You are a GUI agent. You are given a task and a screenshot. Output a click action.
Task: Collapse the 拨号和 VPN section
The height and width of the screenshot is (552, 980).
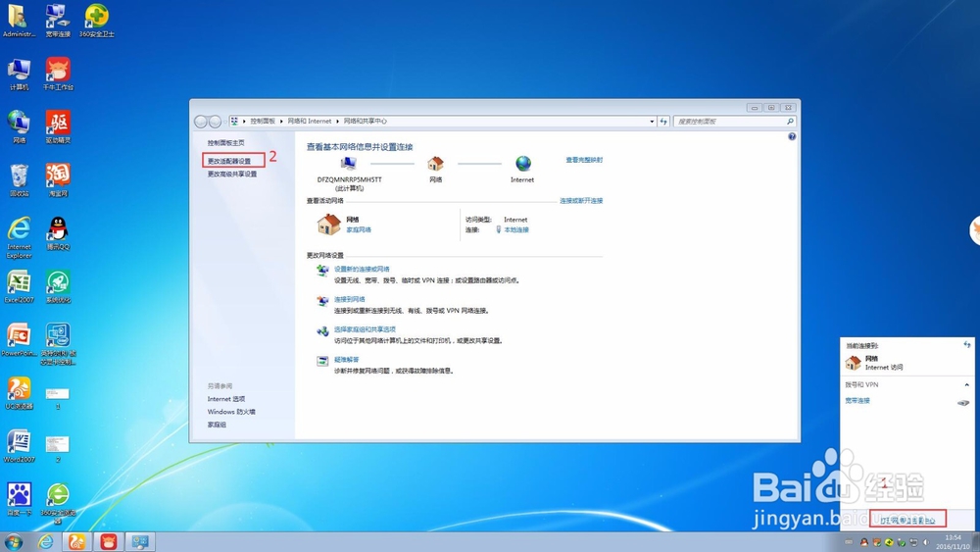click(x=967, y=385)
